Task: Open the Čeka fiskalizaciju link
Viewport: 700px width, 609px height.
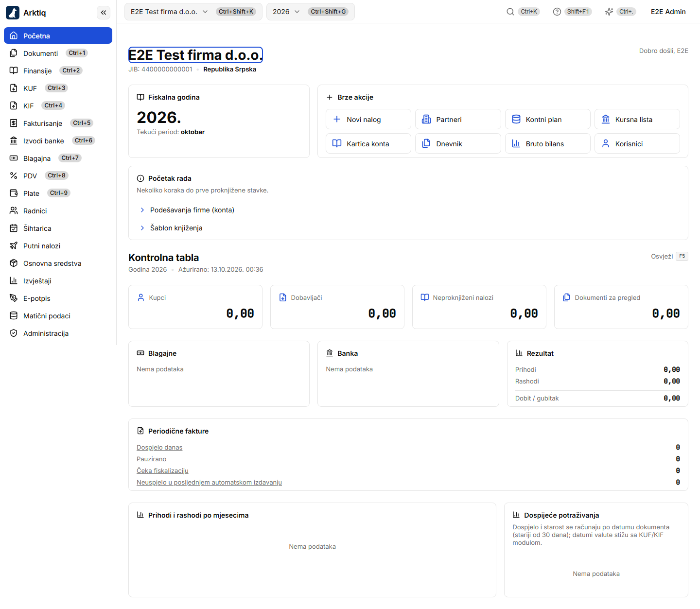Action: (x=162, y=471)
